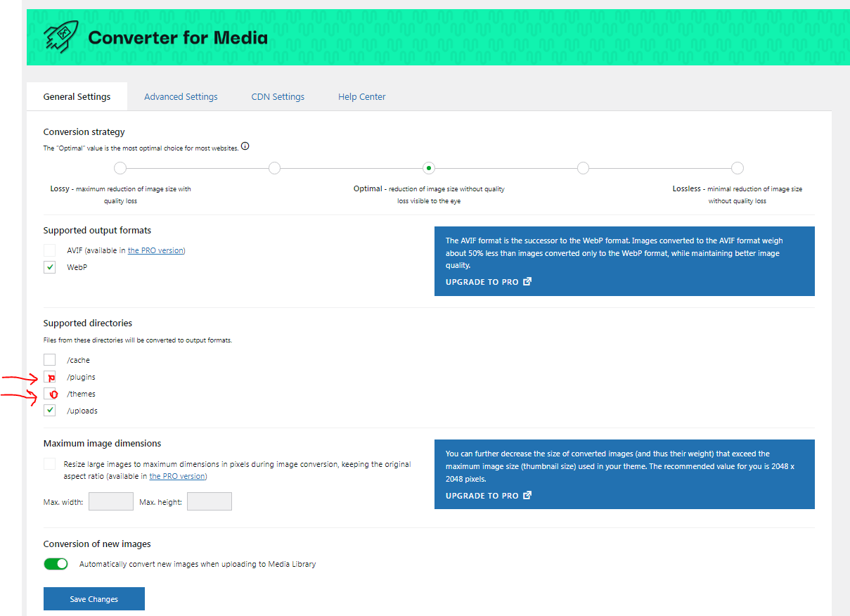This screenshot has height=616, width=850.
Task: Select strategy option between Lossy and Optimal
Action: coord(274,168)
